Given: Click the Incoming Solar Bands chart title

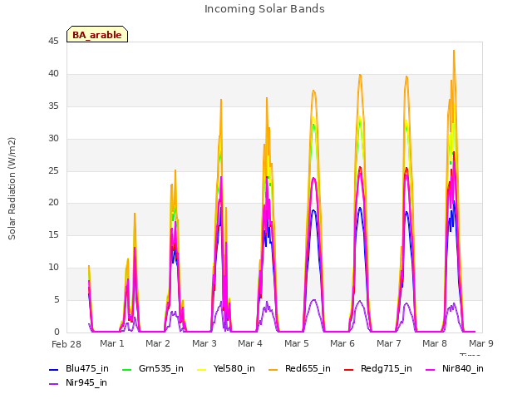Looking at the screenshot, I should click(x=264, y=9).
